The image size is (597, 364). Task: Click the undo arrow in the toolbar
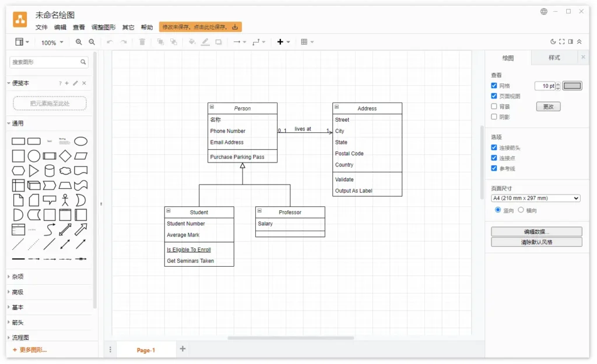click(x=110, y=41)
